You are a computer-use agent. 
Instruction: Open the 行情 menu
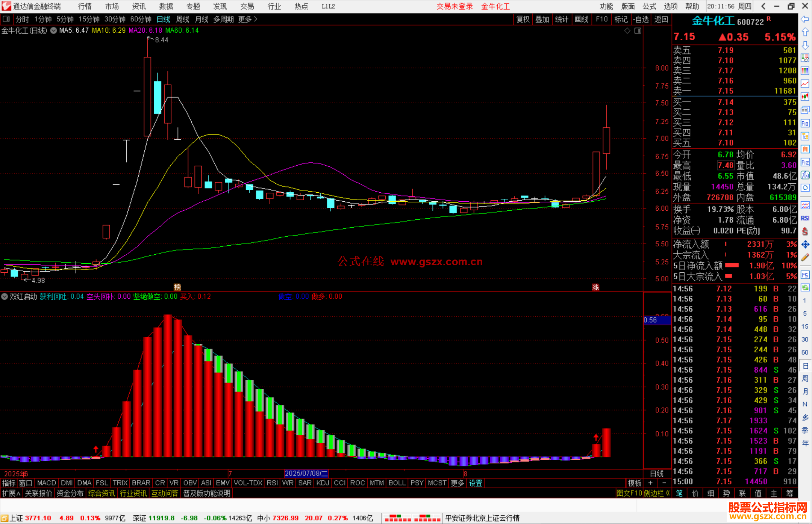(85, 6)
